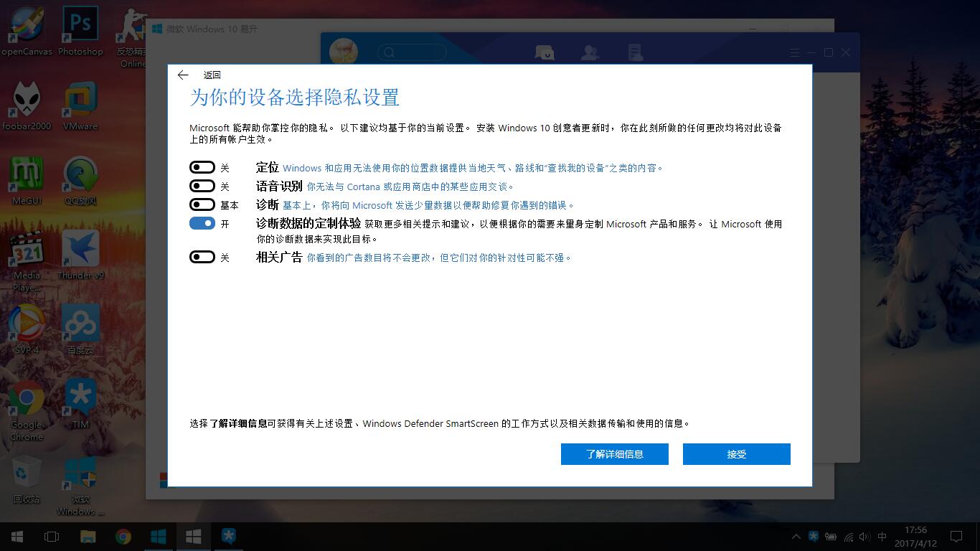This screenshot has width=980, height=551.
Task: Launch foobar2000 from the desktop
Action: pos(27,105)
